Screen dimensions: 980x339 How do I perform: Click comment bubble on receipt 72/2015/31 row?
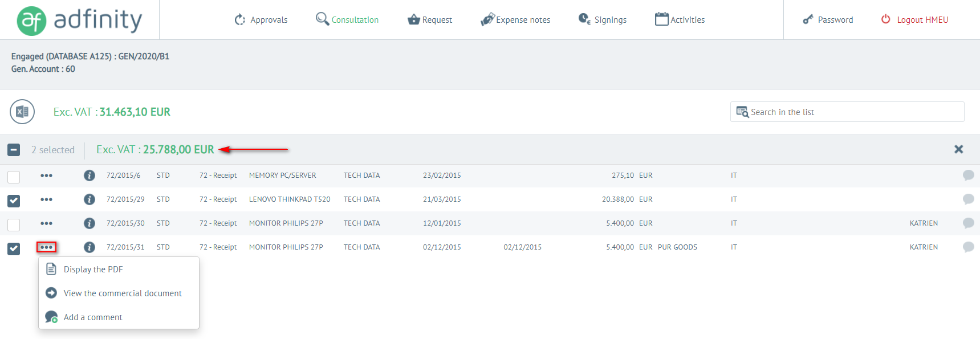pos(968,247)
